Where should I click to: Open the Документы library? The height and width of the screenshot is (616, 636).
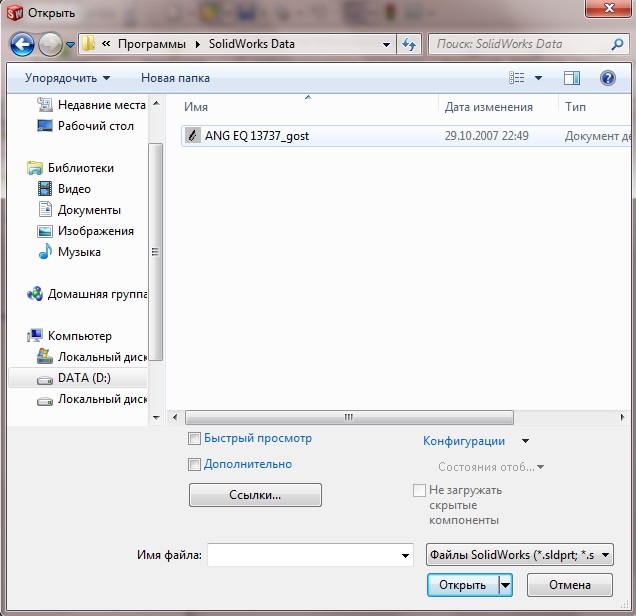[x=79, y=210]
